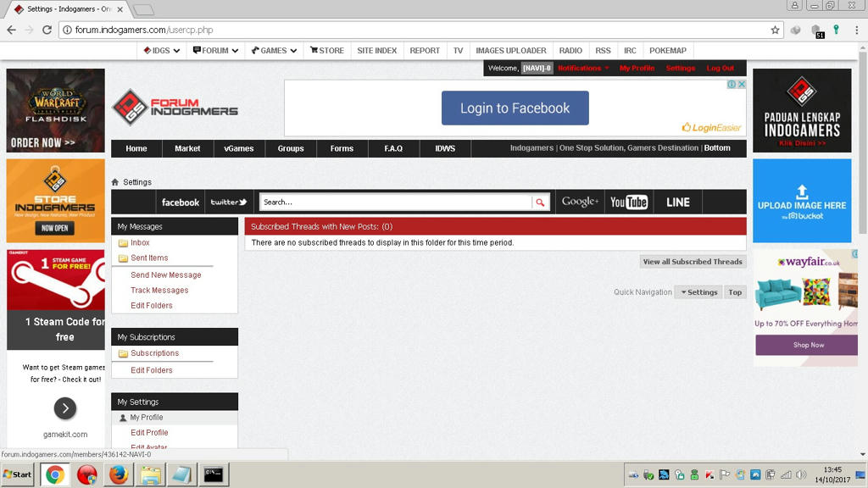
Task: Open the Inbox folder
Action: pyautogui.click(x=140, y=242)
